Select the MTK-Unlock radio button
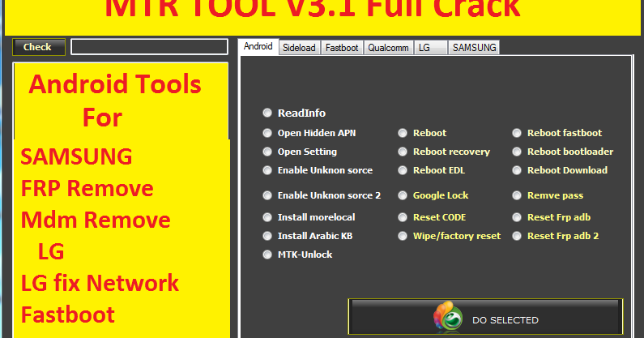This screenshot has width=644, height=338. pos(267,255)
